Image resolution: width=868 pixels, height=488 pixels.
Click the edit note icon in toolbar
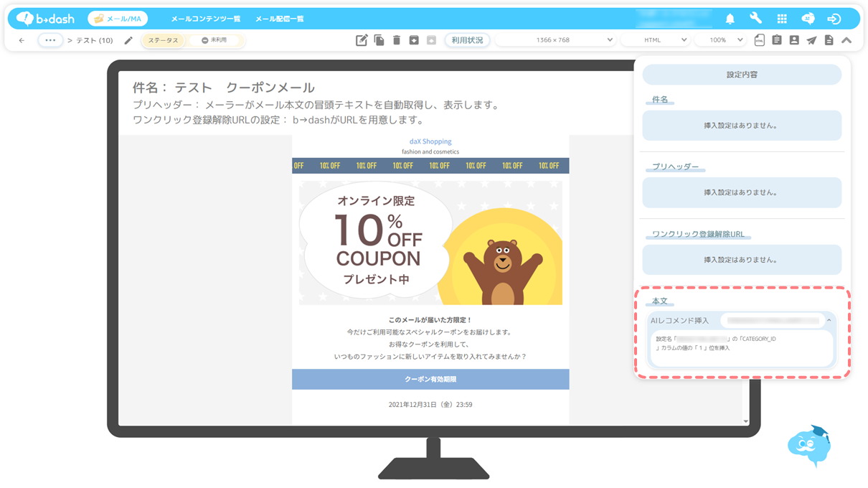[362, 41]
